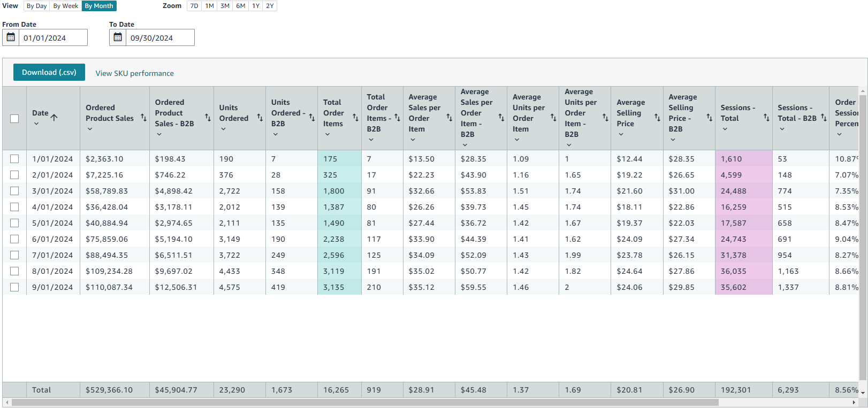Click sort arrows for Average Sales per Order Item - B2B
The height and width of the screenshot is (408, 868).
pos(501,118)
